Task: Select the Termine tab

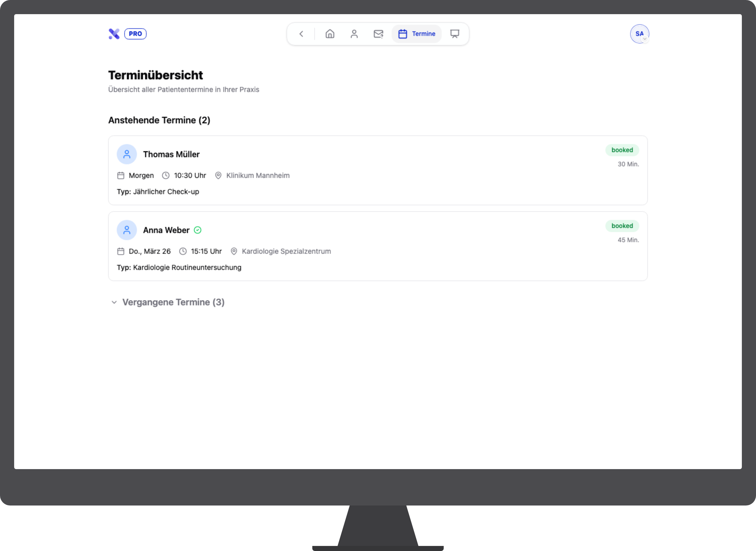Action: click(x=417, y=34)
